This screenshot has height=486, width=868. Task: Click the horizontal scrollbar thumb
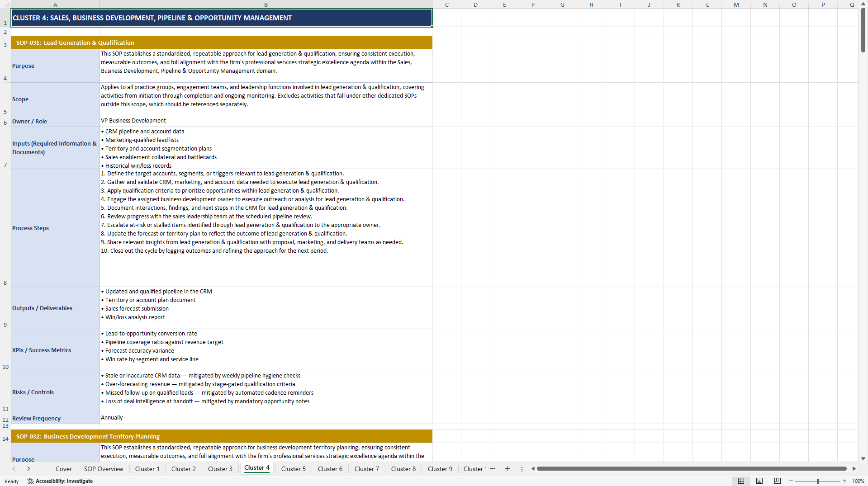click(692, 469)
